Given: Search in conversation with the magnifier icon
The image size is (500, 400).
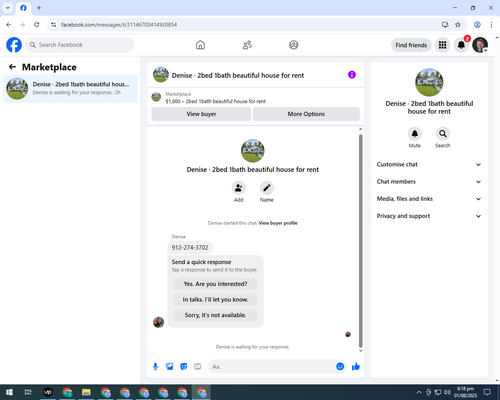Looking at the screenshot, I should 443,134.
